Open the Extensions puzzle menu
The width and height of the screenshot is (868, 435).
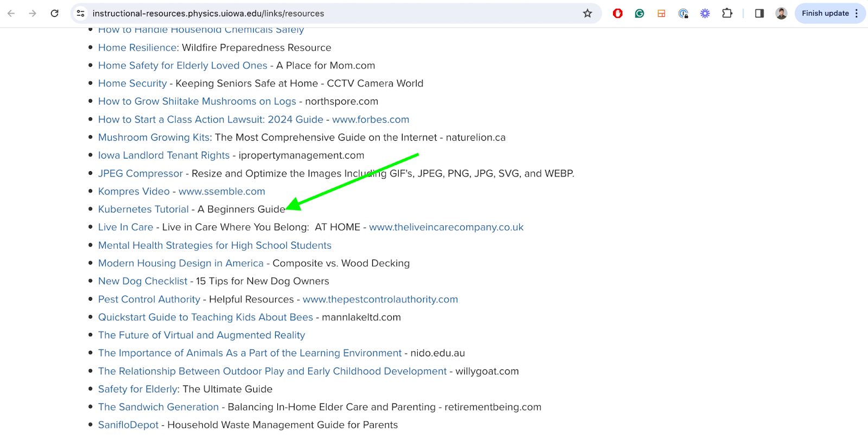click(x=727, y=14)
